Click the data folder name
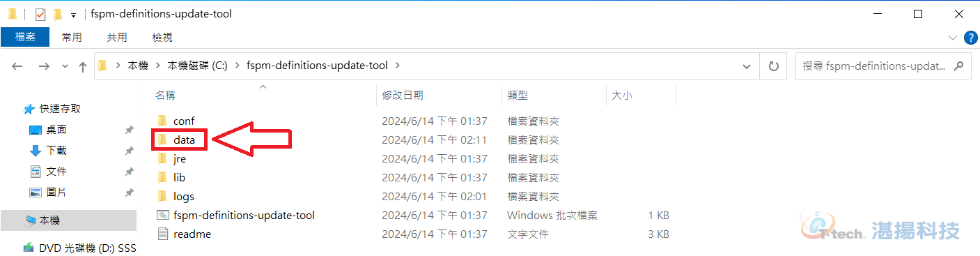Screen dimensions: 980x256 [x=185, y=140]
